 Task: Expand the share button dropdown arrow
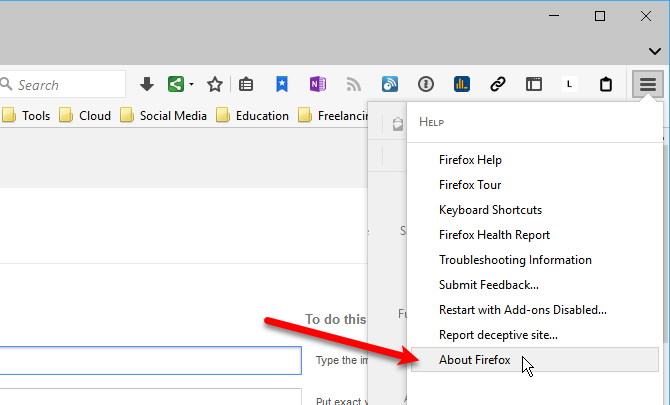tap(191, 85)
